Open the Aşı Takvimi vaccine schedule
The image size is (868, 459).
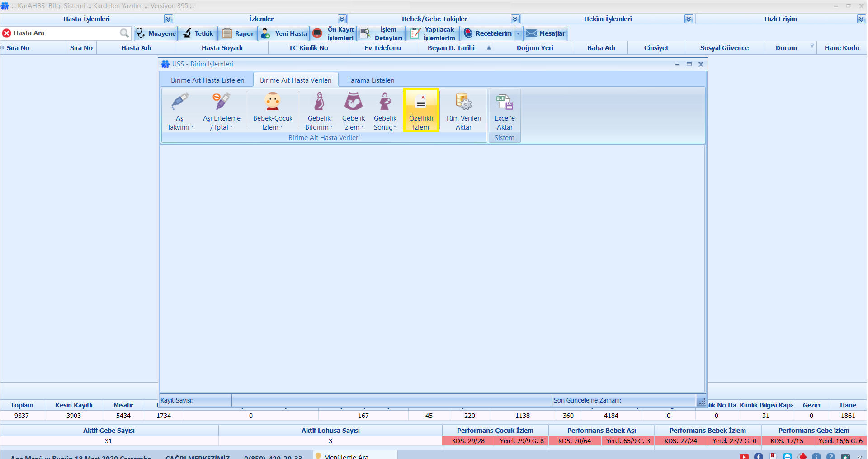click(180, 111)
